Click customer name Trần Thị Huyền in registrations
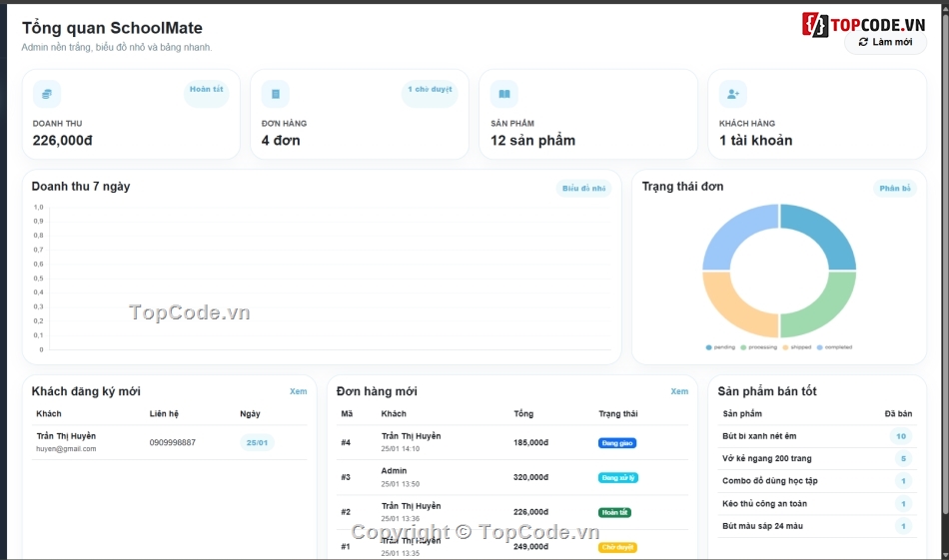The image size is (949, 560). (x=66, y=436)
